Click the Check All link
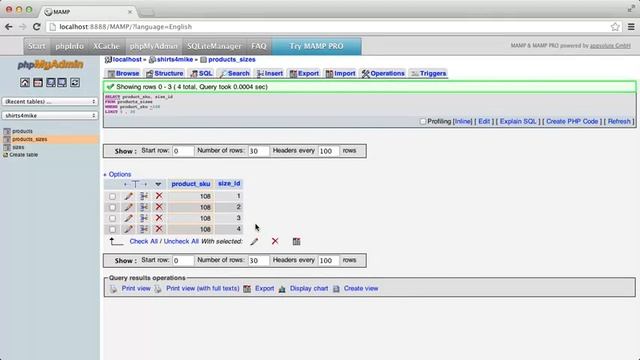Image resolution: width=640 pixels, height=360 pixels. pos(144,241)
